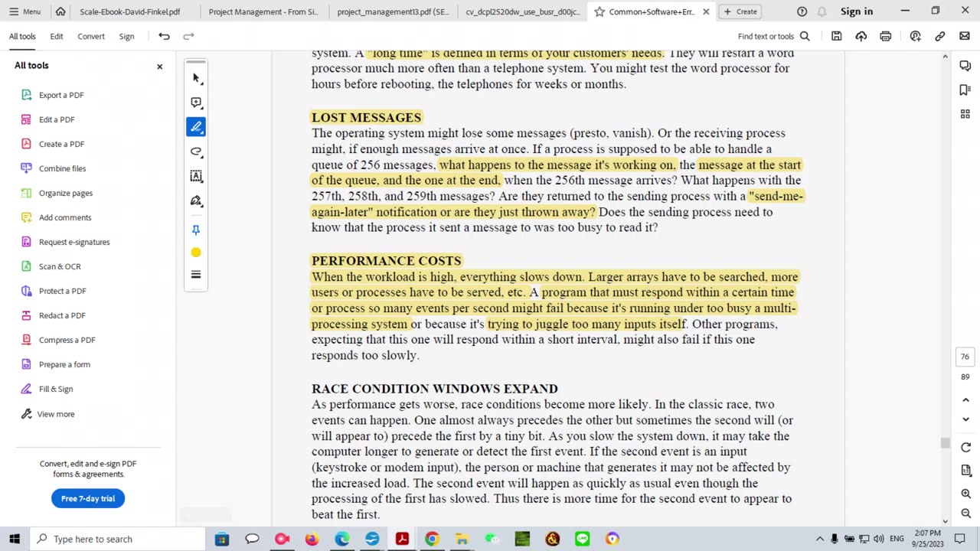
Task: Select the arrow selection tool
Action: pos(196,78)
